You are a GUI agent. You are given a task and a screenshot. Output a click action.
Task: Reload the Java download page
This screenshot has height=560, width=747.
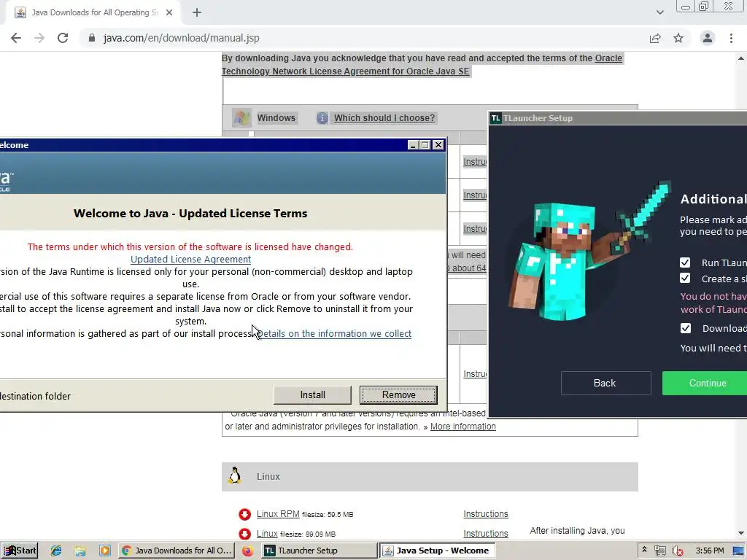point(63,38)
